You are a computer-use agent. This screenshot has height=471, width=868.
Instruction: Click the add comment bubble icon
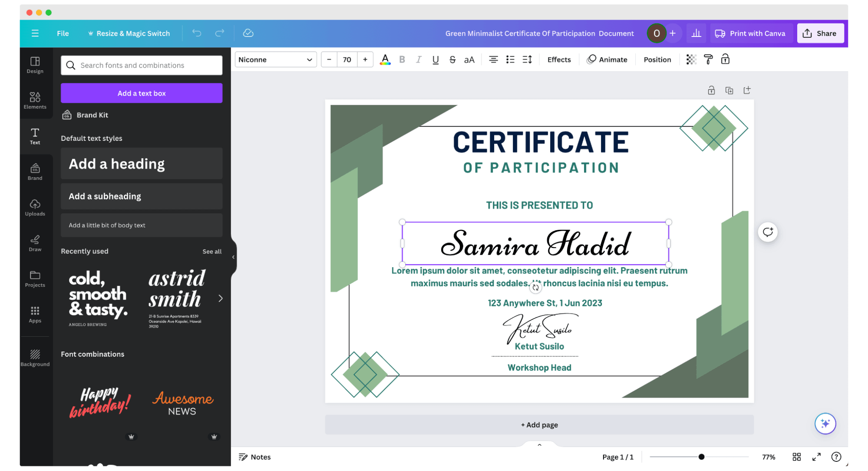(768, 232)
